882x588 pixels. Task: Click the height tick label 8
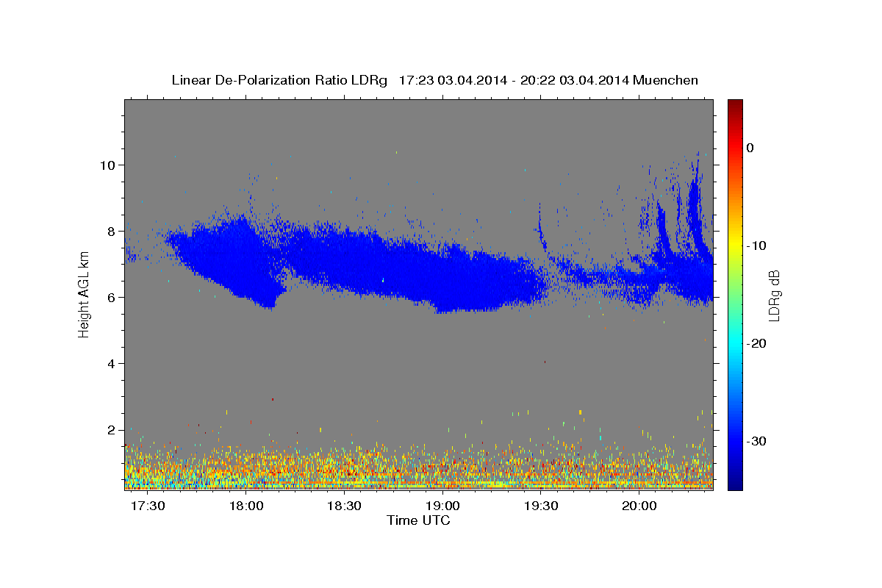point(110,231)
